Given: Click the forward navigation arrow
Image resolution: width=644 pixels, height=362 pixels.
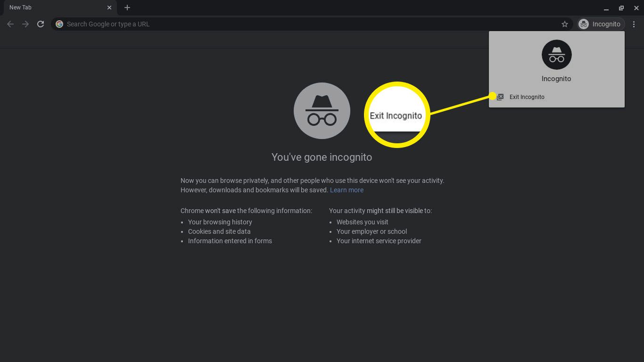Looking at the screenshot, I should click(x=25, y=24).
